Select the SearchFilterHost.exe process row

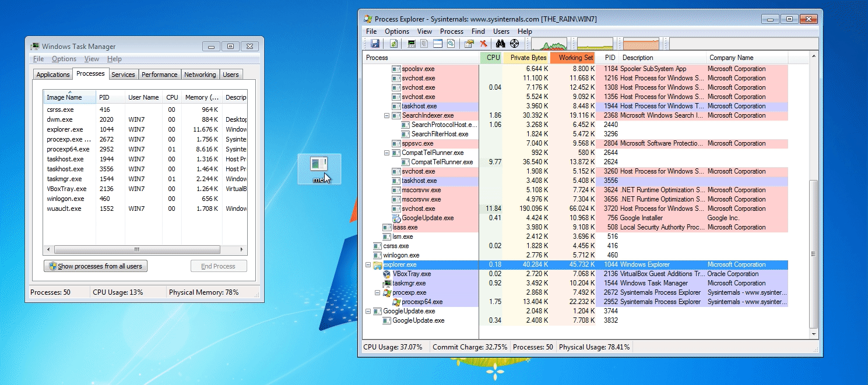point(575,134)
